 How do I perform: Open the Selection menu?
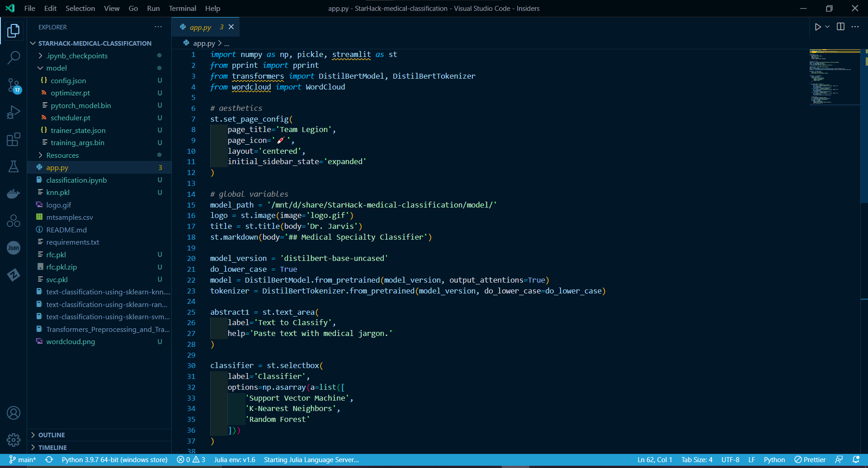(80, 8)
